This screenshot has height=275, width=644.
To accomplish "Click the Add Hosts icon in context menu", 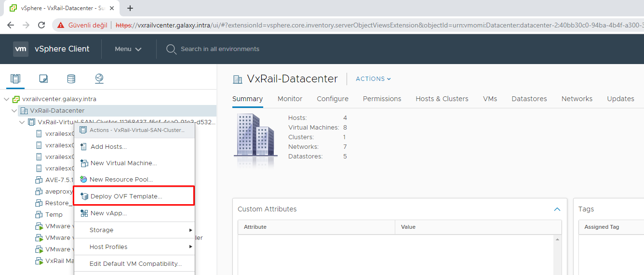I will 84,147.
